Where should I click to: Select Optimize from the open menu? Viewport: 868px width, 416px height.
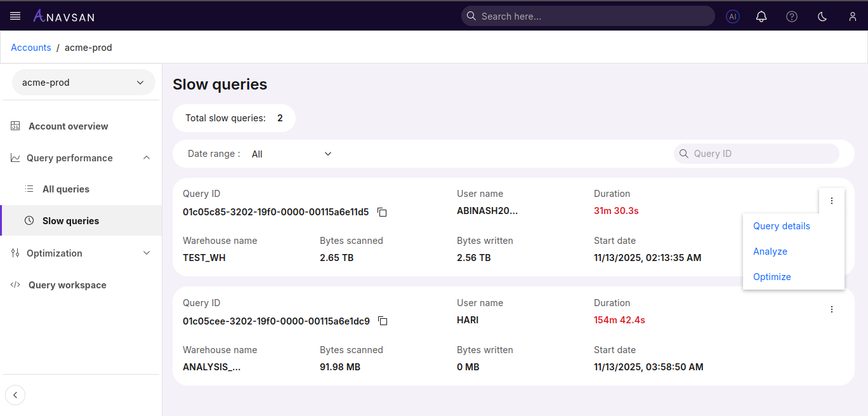point(772,277)
